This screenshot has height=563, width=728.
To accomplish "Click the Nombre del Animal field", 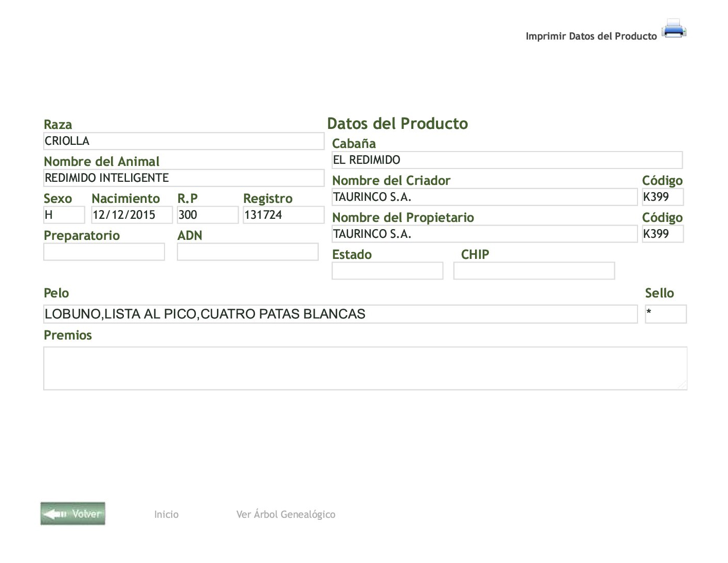I will [184, 178].
